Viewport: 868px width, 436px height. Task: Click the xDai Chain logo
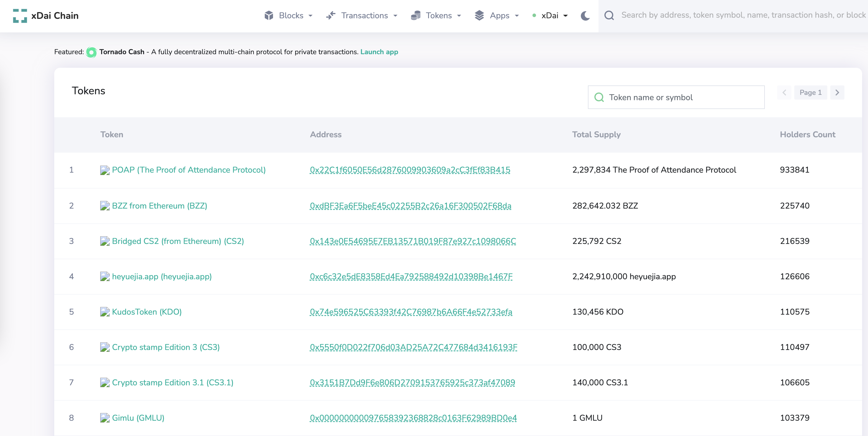(x=45, y=16)
